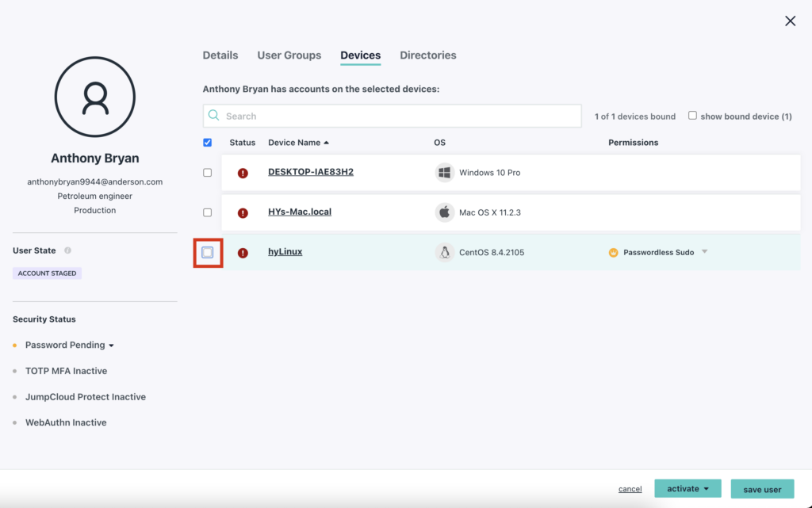Tick the checkbox for DESKTOP-IAE83H2 device
812x508 pixels.
pos(208,173)
